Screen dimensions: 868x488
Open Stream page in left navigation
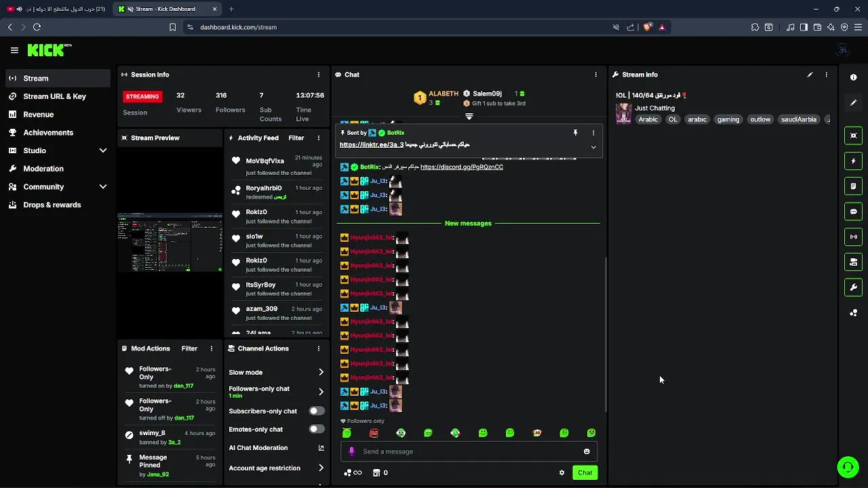[x=58, y=78]
